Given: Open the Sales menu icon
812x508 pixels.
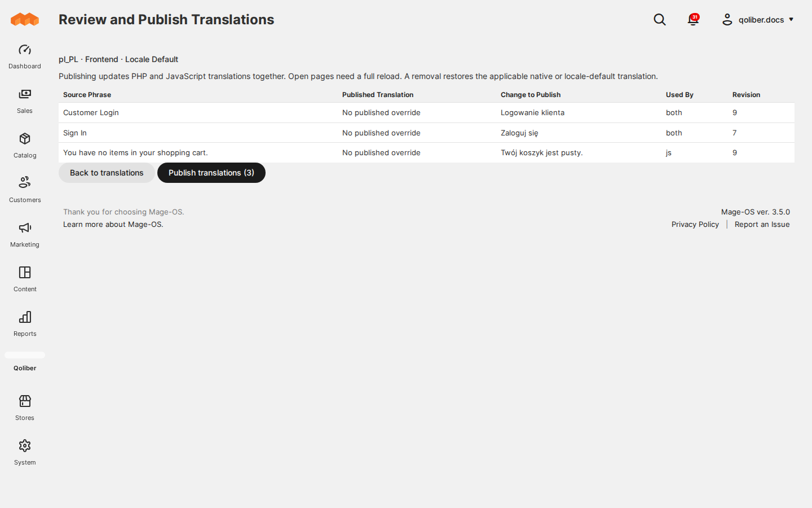Looking at the screenshot, I should 25,94.
